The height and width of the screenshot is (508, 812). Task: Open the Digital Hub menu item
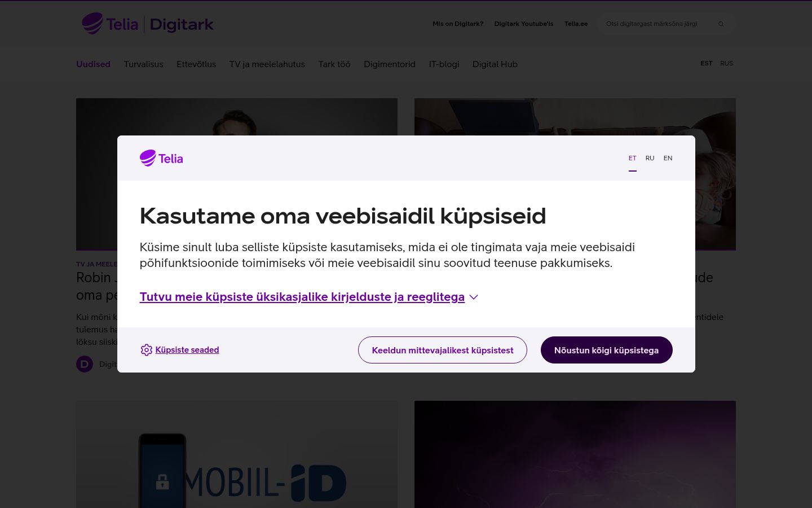[x=495, y=64]
